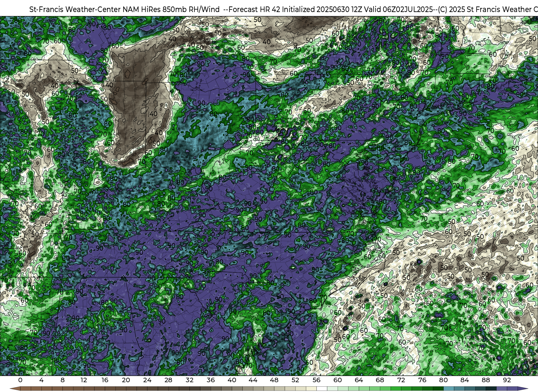
Task: Click the '88' colorbar tick label
Action: coord(486,380)
